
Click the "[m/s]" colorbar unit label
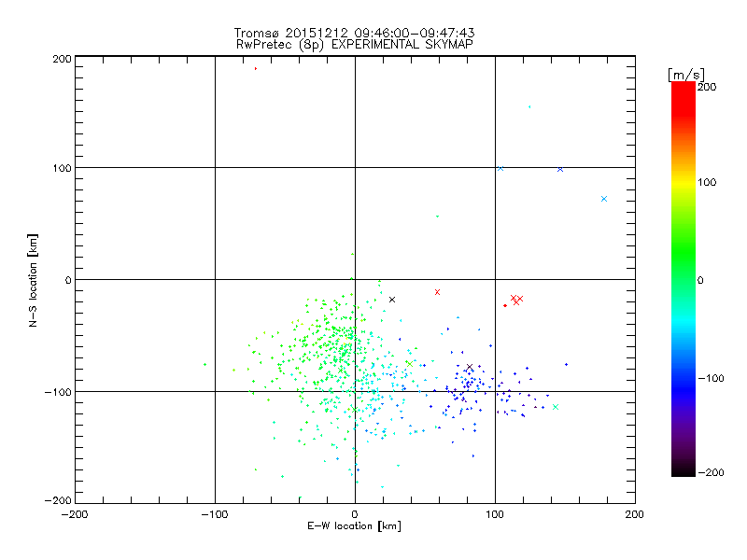pyautogui.click(x=686, y=75)
